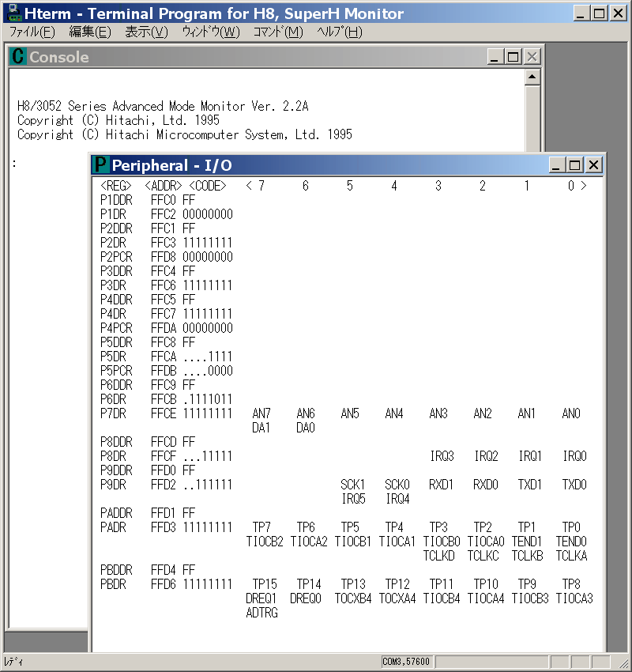Image resolution: width=632 pixels, height=672 pixels.
Task: Open the 表示(V) menu
Action: 146,32
